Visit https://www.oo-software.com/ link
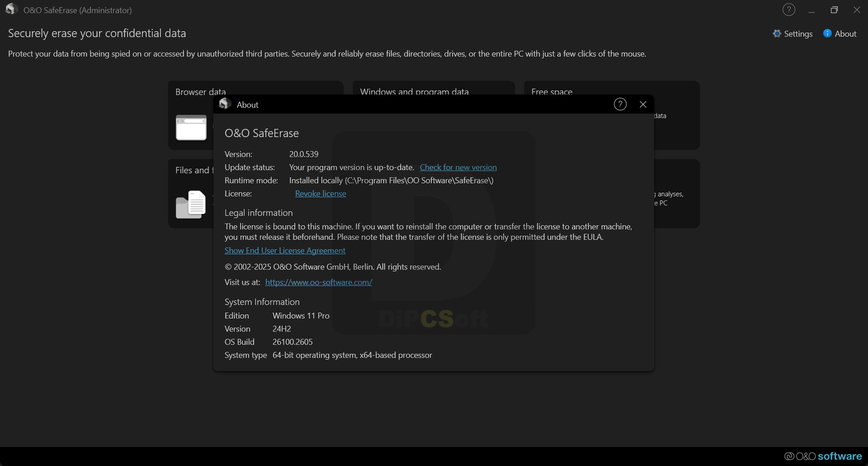 pos(319,282)
